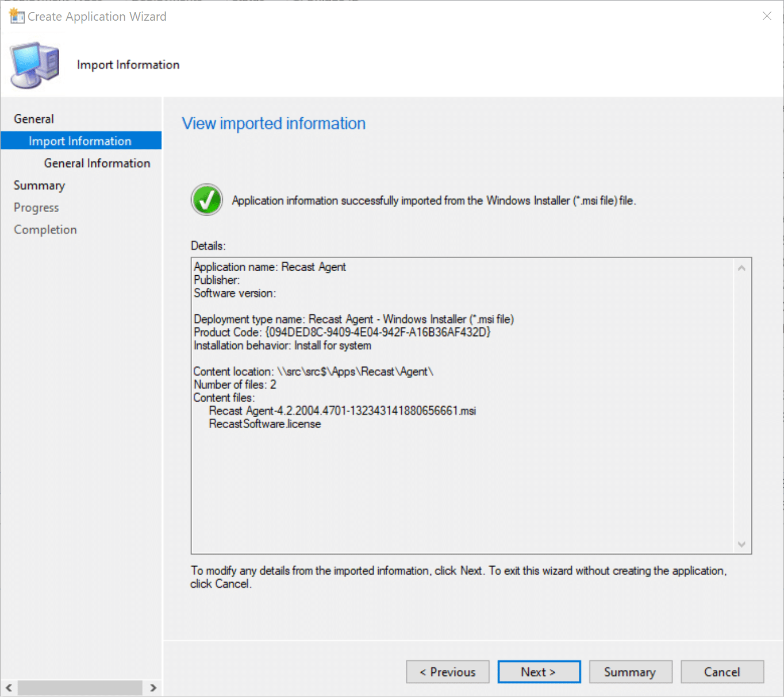Cancel the application wizard
784x697 pixels.
722,672
